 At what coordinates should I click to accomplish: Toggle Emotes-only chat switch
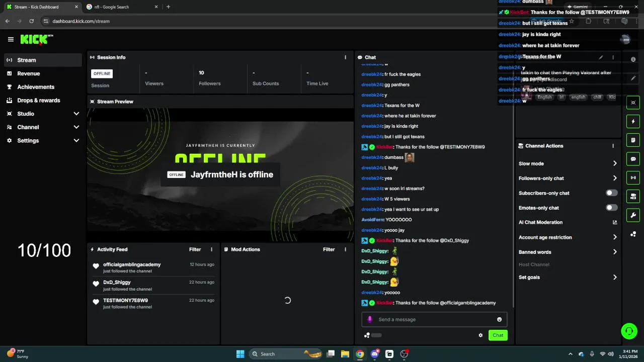611,208
